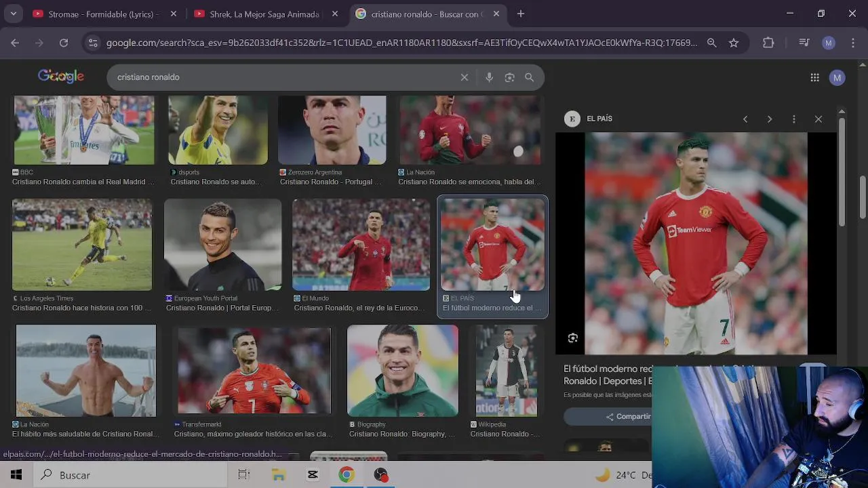Open Chrome from the taskbar

click(x=347, y=475)
